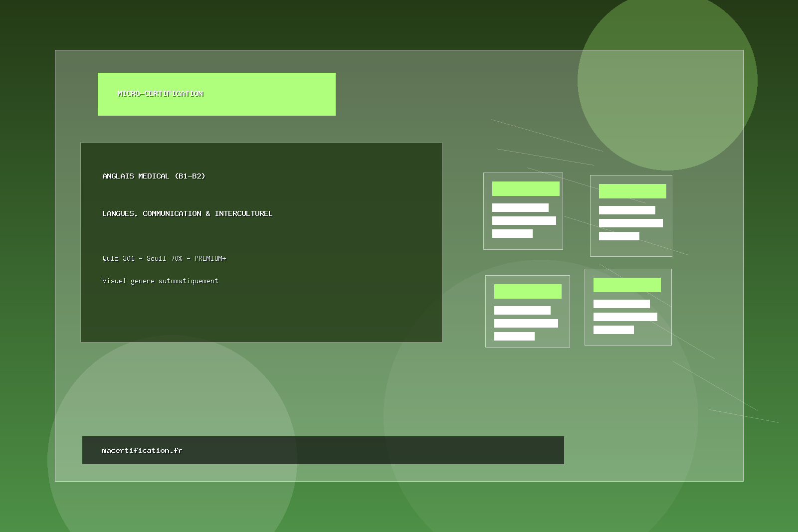Click the MICRO-CERTIFICATION green badge

coord(216,94)
